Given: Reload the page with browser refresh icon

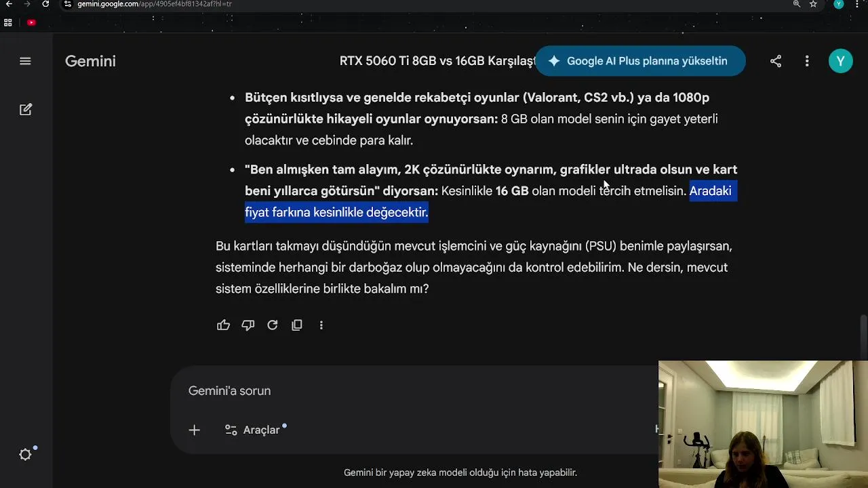Looking at the screenshot, I should point(45,4).
